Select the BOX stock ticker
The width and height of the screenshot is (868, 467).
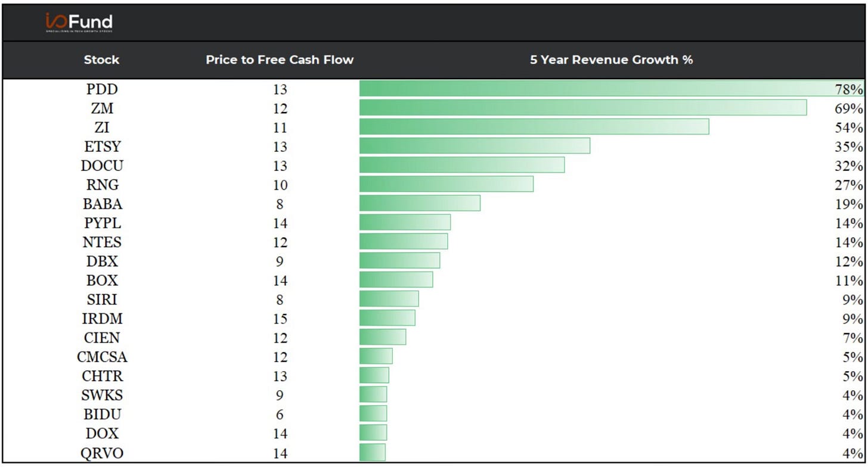(102, 280)
